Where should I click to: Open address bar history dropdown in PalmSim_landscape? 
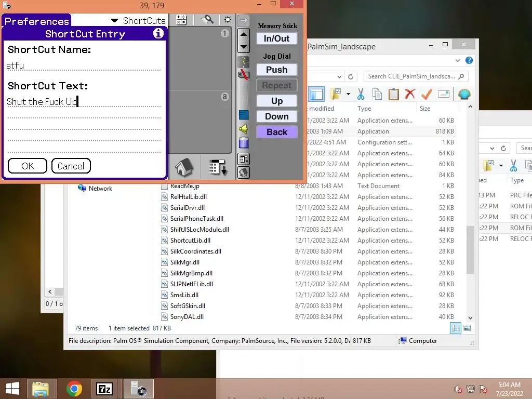pyautogui.click(x=339, y=77)
